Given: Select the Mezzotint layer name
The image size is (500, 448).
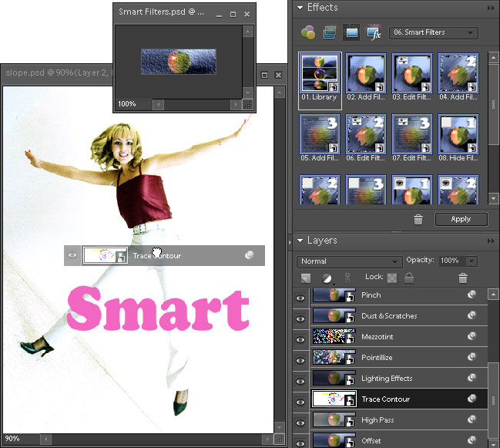Looking at the screenshot, I should (x=377, y=337).
